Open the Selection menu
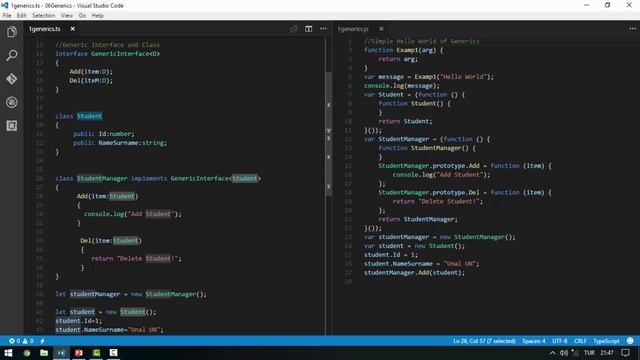The image size is (640, 360). 44,16
